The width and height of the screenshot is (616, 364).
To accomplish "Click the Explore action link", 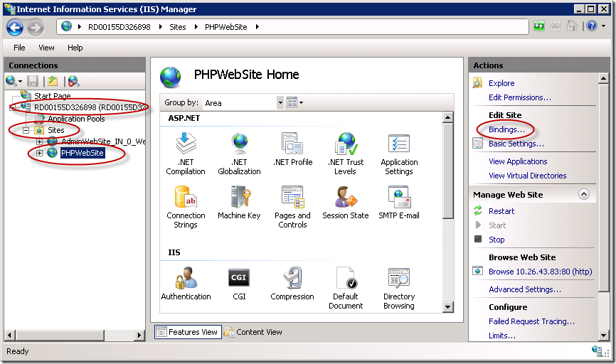I will click(x=501, y=83).
